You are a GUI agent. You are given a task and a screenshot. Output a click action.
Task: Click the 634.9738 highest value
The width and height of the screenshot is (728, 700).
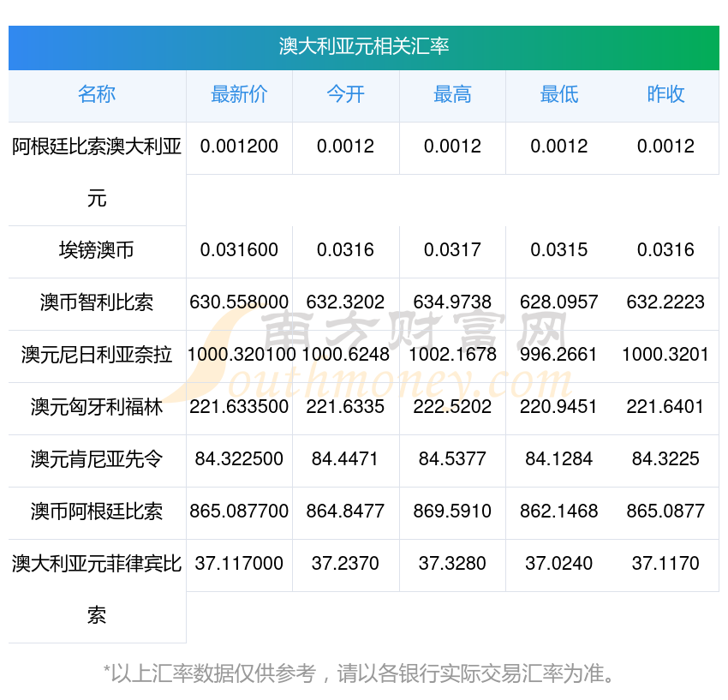pos(452,302)
